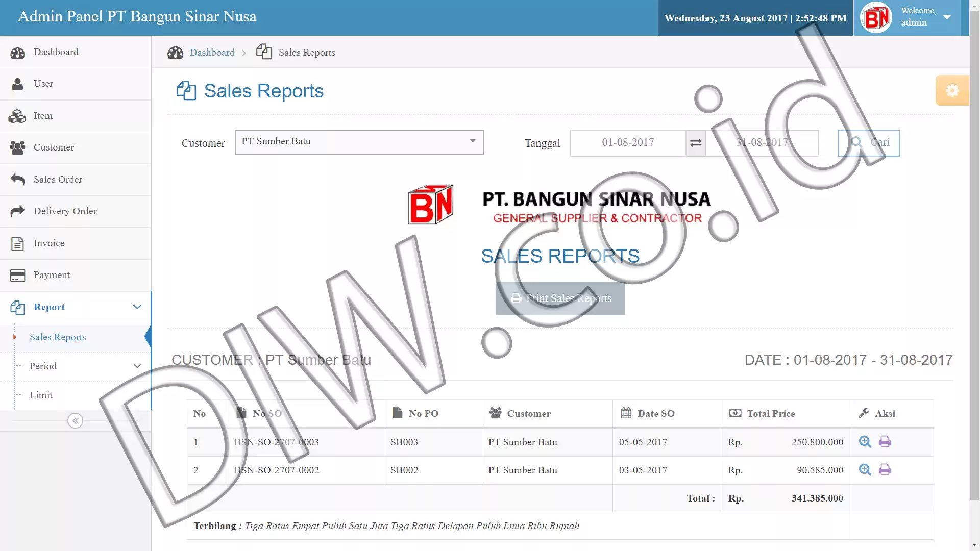The height and width of the screenshot is (551, 980).
Task: Collapse the Report menu chevron
Action: (137, 307)
